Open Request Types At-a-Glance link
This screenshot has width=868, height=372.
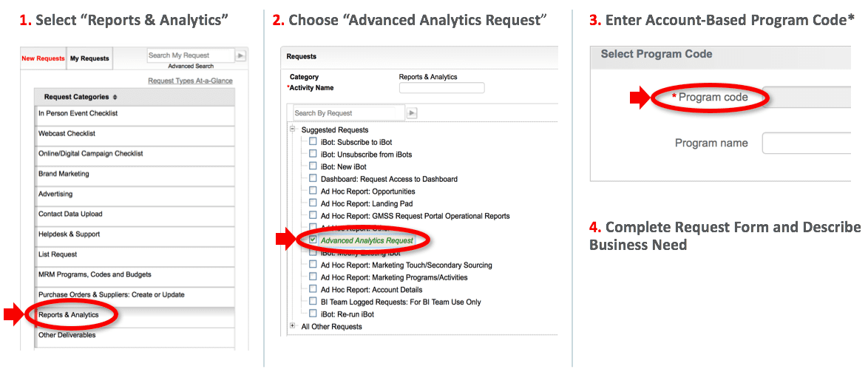click(190, 81)
